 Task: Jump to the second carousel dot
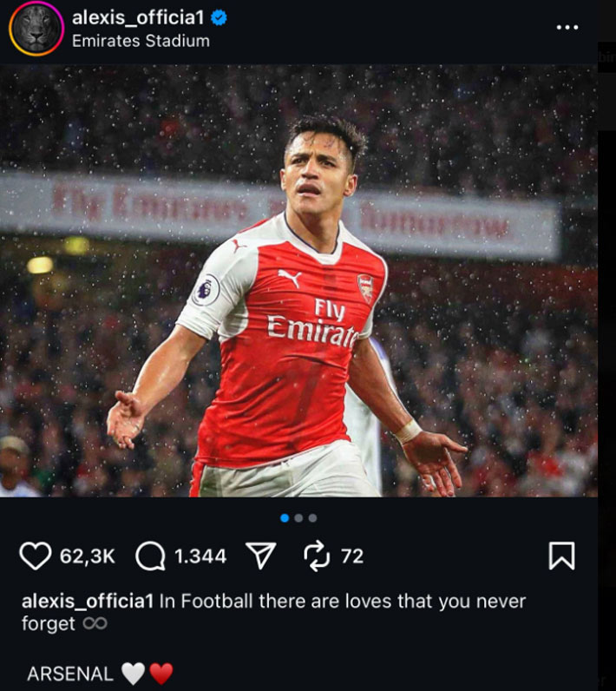[x=298, y=517]
